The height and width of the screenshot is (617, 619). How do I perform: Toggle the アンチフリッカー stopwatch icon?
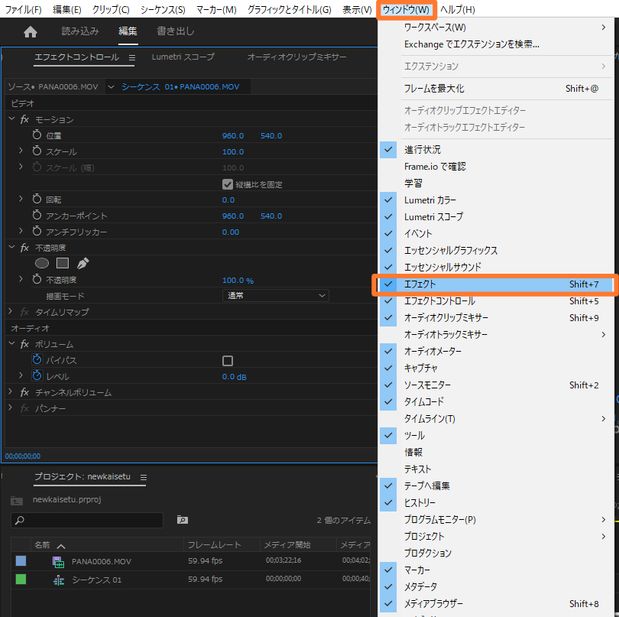point(37,231)
